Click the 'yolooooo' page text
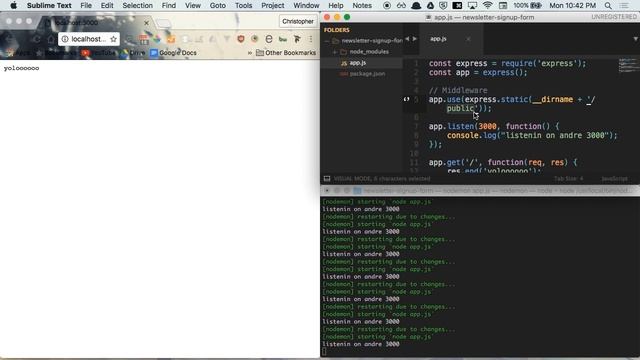 (22, 68)
